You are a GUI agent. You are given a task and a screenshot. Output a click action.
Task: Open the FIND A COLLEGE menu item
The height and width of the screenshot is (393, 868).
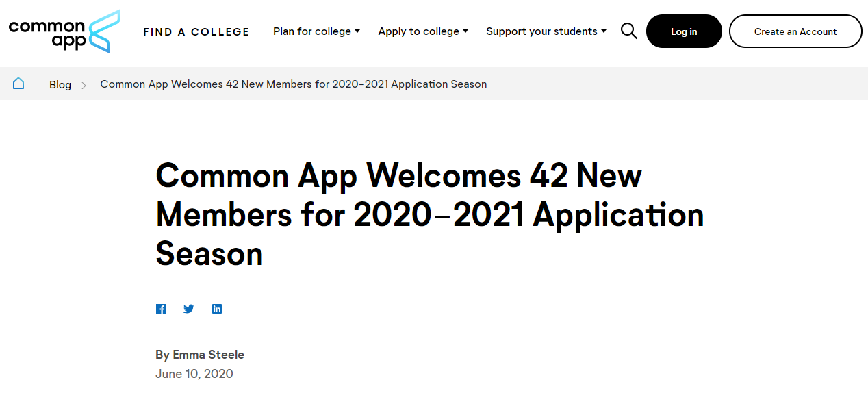coord(196,31)
